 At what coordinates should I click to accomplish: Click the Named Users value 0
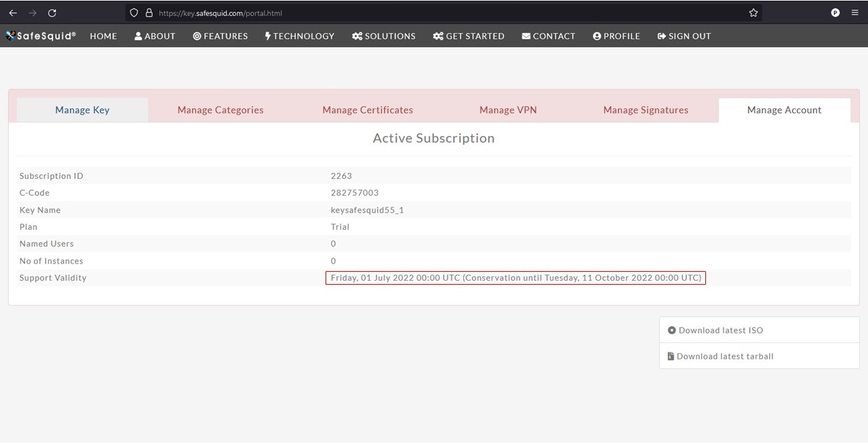[x=334, y=243]
